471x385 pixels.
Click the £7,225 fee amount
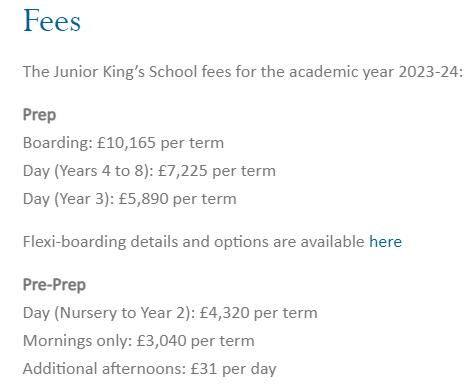point(183,171)
